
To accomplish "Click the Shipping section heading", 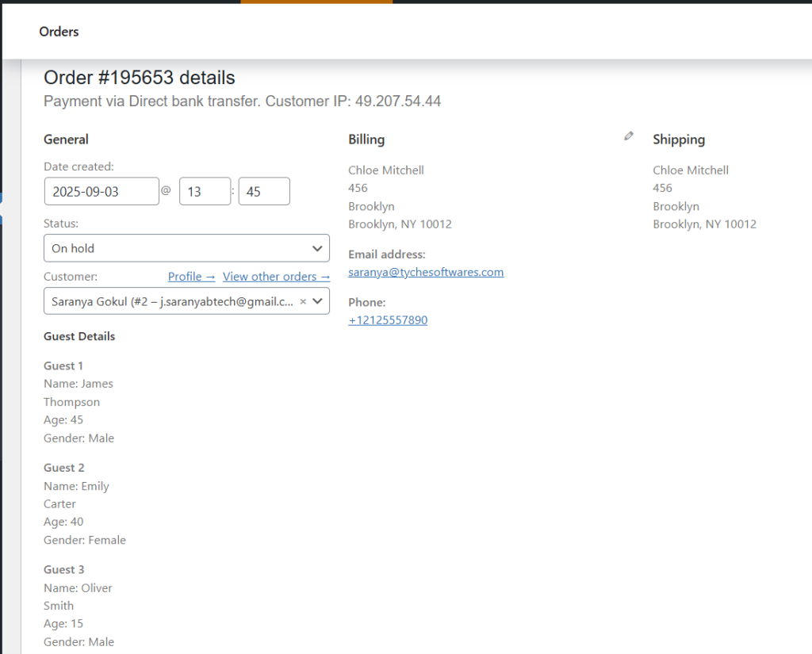I will [x=679, y=139].
